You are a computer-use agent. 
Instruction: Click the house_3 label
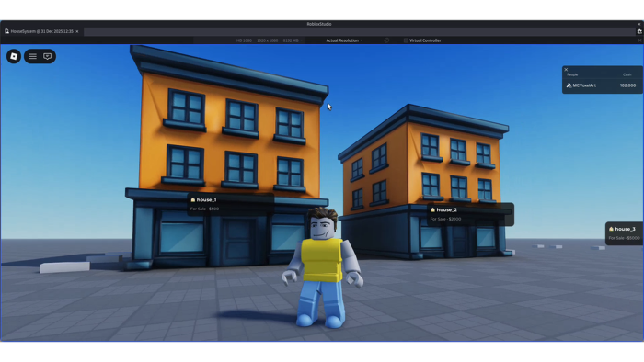coord(625,229)
